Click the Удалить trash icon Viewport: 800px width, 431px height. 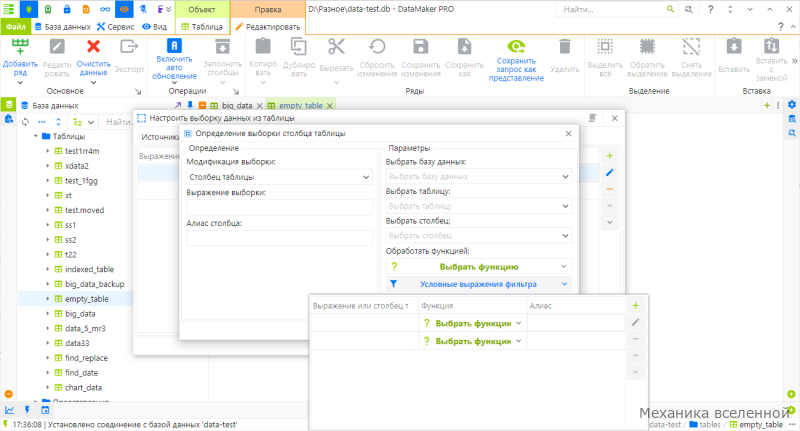(564, 47)
